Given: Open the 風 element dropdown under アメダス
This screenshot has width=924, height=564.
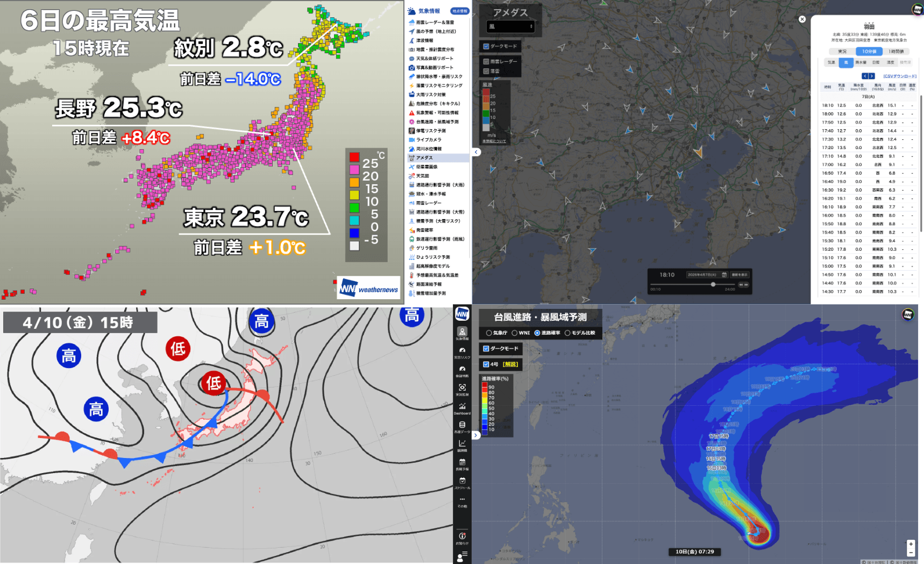Looking at the screenshot, I should click(510, 26).
